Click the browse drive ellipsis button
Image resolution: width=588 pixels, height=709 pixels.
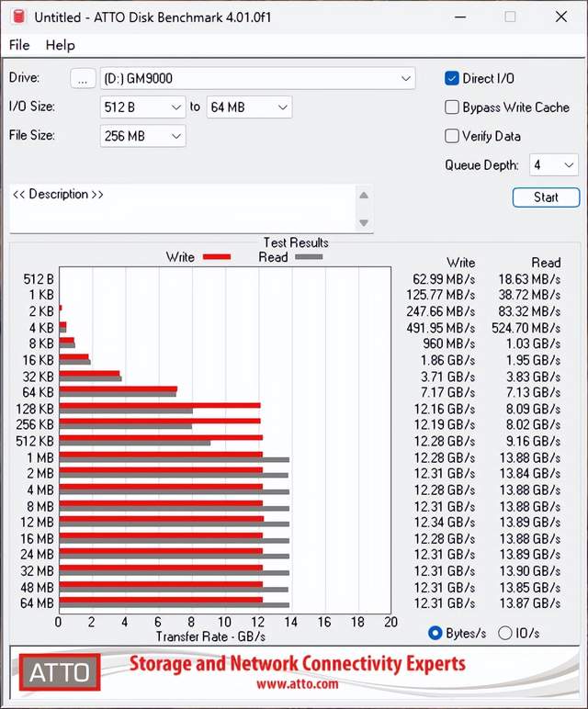[x=83, y=79]
